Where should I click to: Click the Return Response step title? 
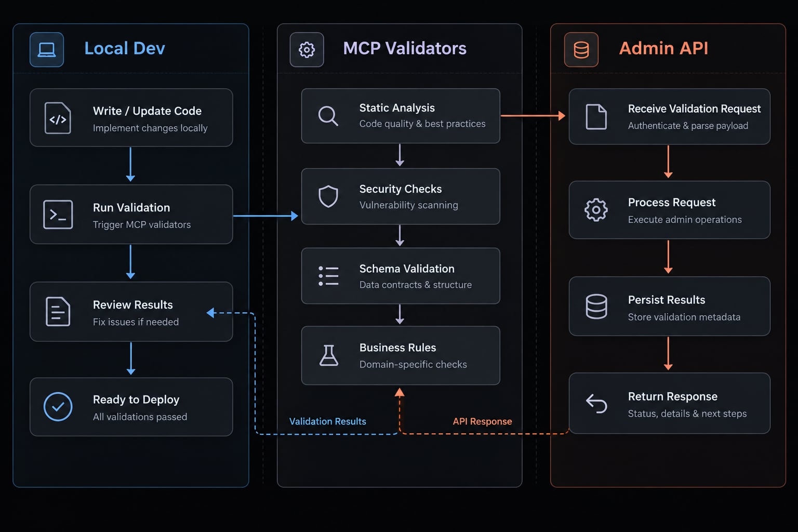tap(673, 396)
